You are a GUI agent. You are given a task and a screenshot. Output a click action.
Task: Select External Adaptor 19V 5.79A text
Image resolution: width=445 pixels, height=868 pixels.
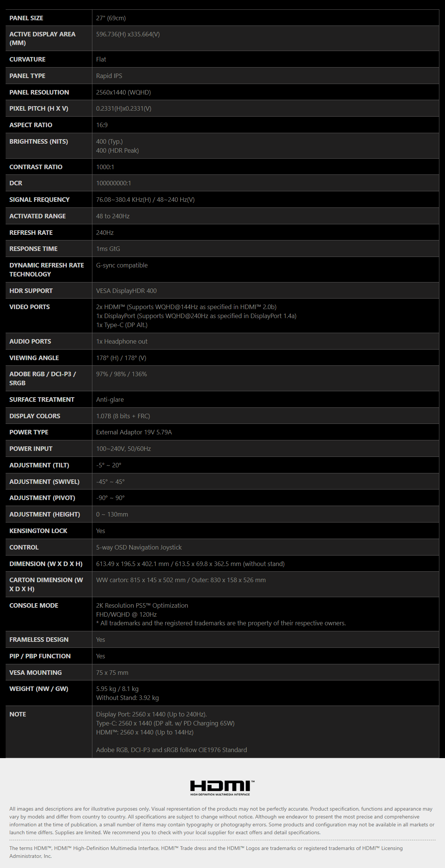click(134, 432)
